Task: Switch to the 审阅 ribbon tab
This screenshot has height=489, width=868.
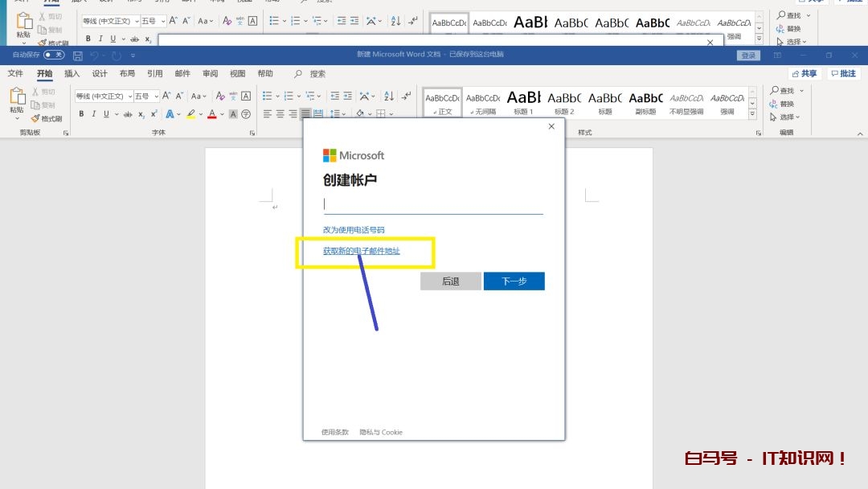Action: [210, 74]
